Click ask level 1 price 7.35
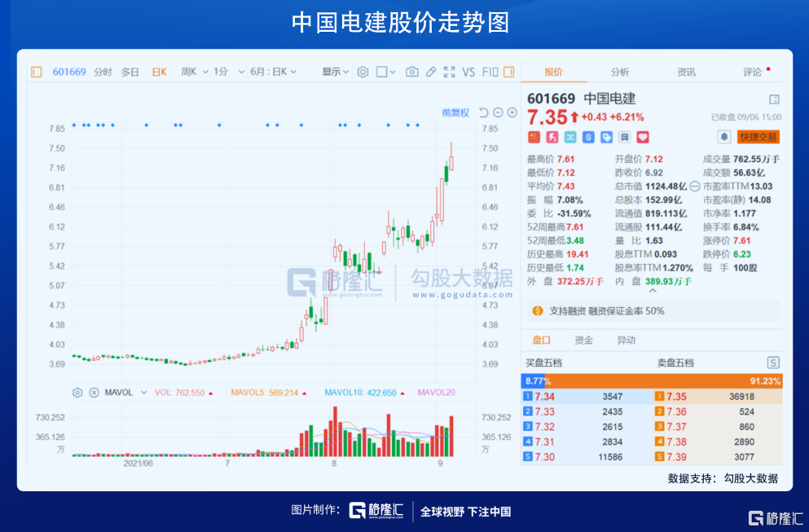The image size is (809, 532). [676, 396]
